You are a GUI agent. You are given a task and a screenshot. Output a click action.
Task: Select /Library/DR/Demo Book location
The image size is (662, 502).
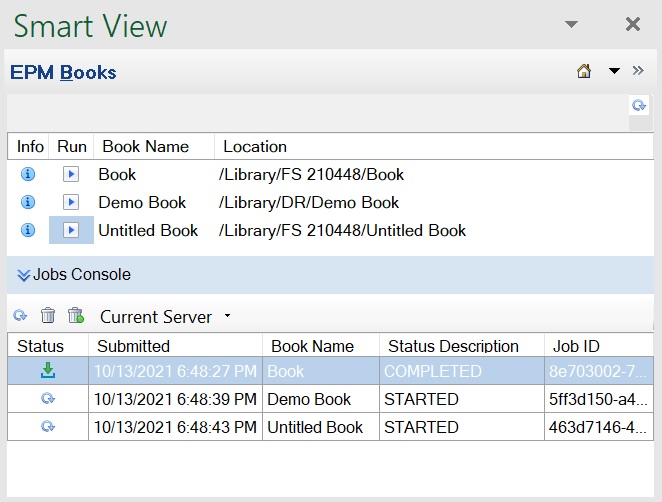point(309,203)
